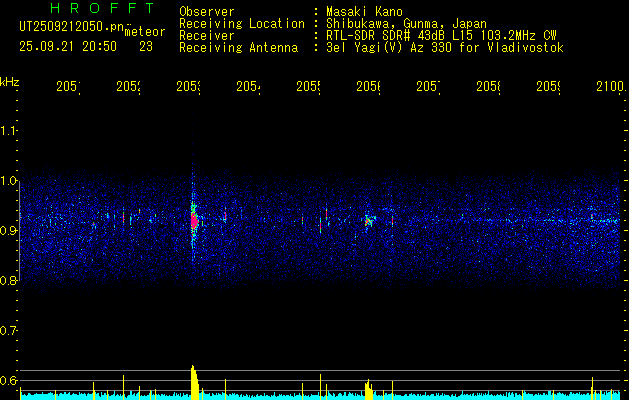
Task: Click the Observer label
Action: 207,11
